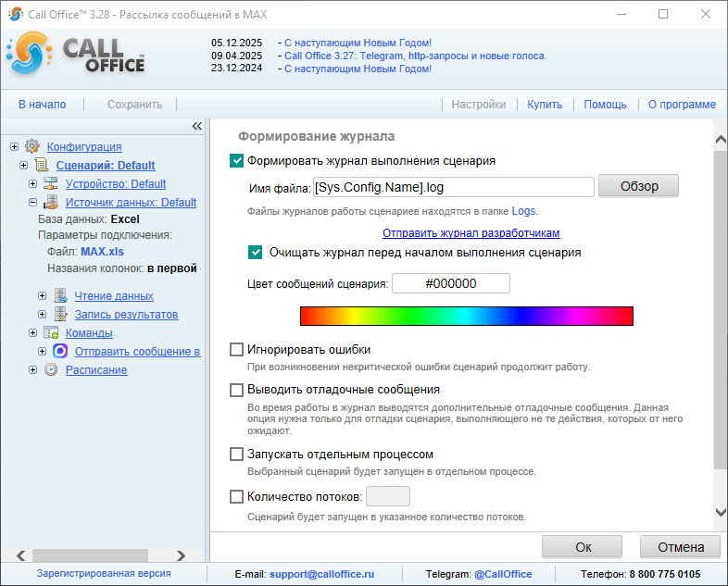Viewport: 728px width, 586px height.
Task: Click the Конфигурация gear icon
Action: (32, 146)
